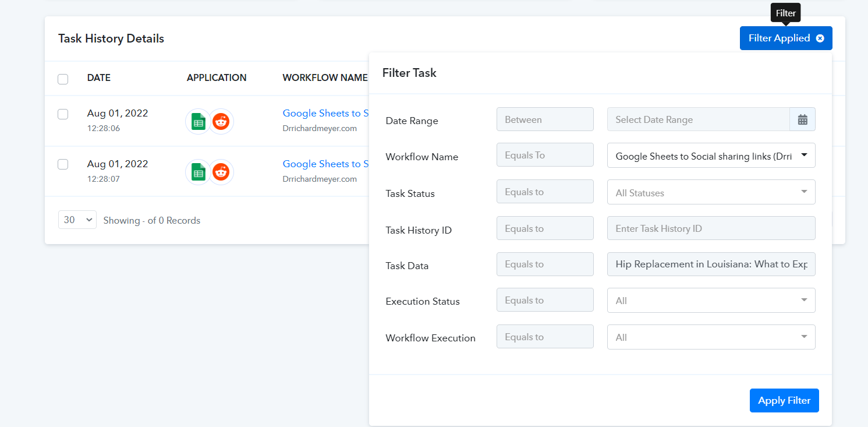
Task: Open the Task Status All Statuses dropdown
Action: coord(711,192)
